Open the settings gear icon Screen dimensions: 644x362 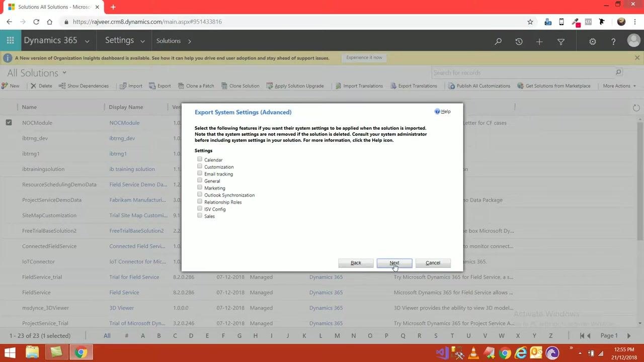[x=593, y=42]
